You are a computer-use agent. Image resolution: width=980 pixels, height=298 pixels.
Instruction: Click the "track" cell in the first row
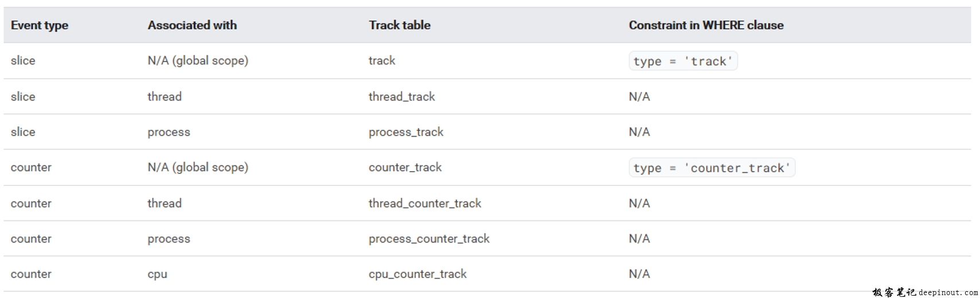point(382,61)
